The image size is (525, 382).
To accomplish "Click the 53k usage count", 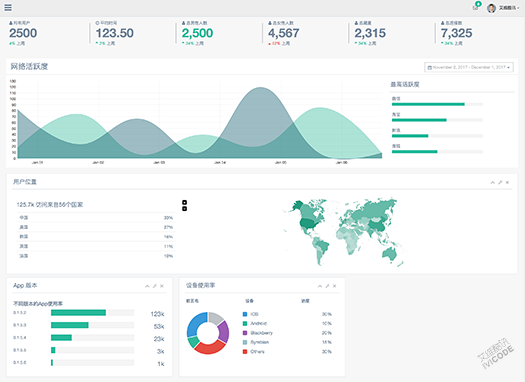I will tap(159, 326).
